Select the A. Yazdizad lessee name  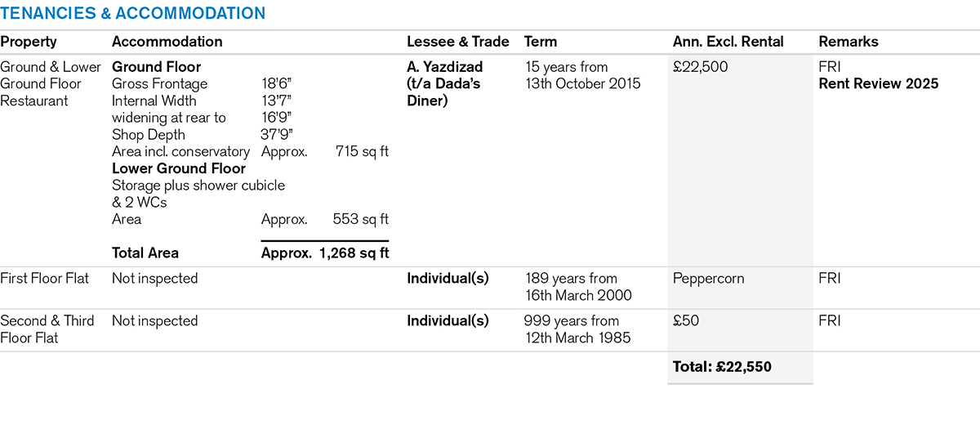pyautogui.click(x=445, y=67)
